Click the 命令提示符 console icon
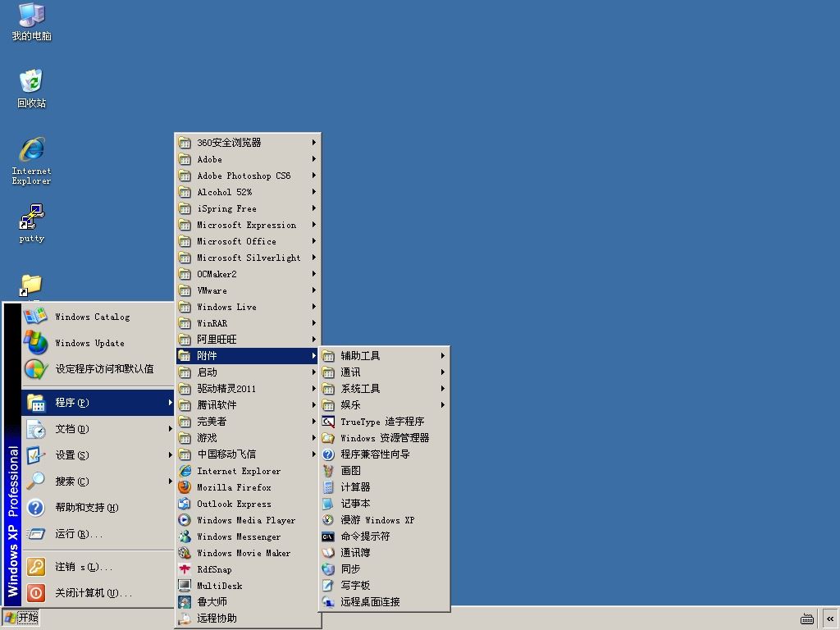The image size is (840, 630). (x=328, y=536)
